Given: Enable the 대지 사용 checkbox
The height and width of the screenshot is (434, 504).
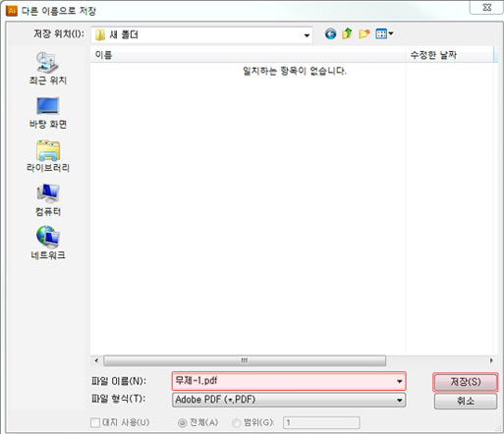Looking at the screenshot, I should 95,422.
